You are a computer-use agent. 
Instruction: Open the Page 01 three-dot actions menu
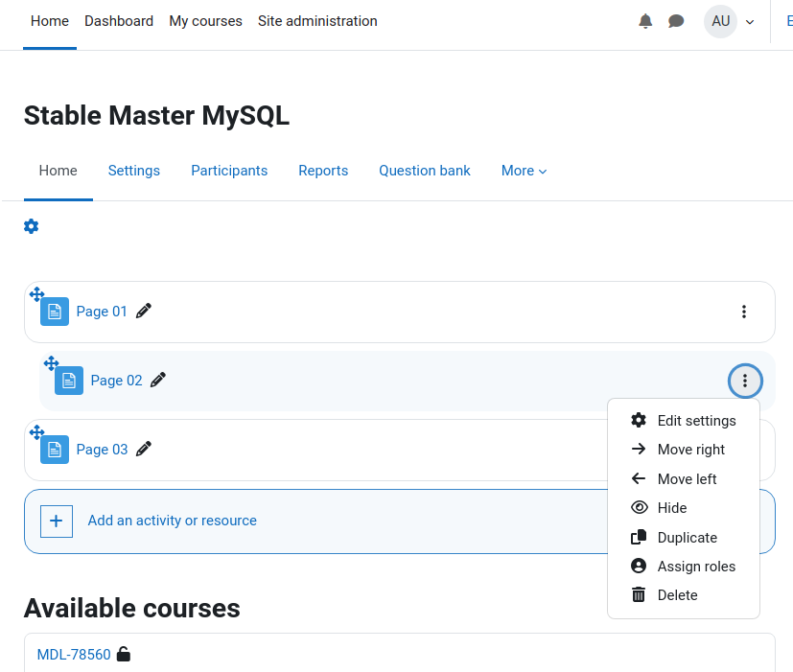[x=744, y=312]
